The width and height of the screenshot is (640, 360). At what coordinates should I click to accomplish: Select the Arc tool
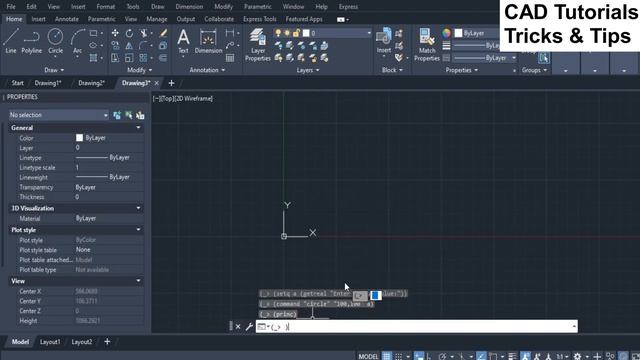pos(77,41)
